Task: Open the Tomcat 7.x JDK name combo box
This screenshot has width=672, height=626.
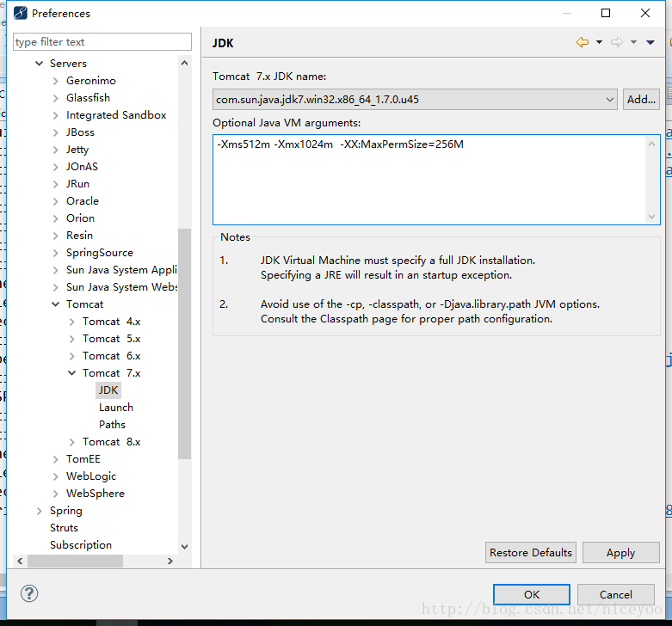Action: [415, 100]
